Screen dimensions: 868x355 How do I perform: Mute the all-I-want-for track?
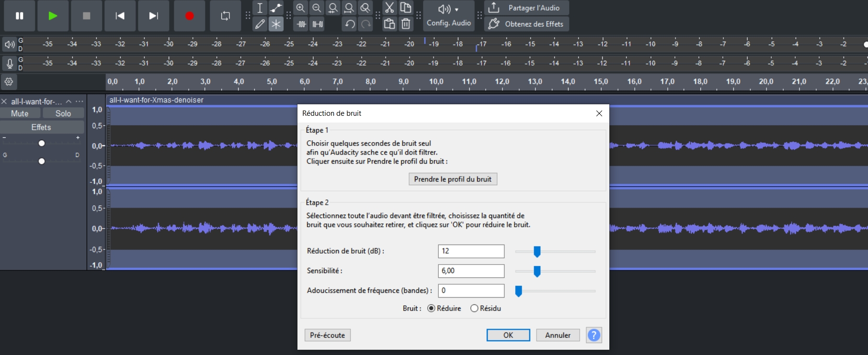pos(20,113)
